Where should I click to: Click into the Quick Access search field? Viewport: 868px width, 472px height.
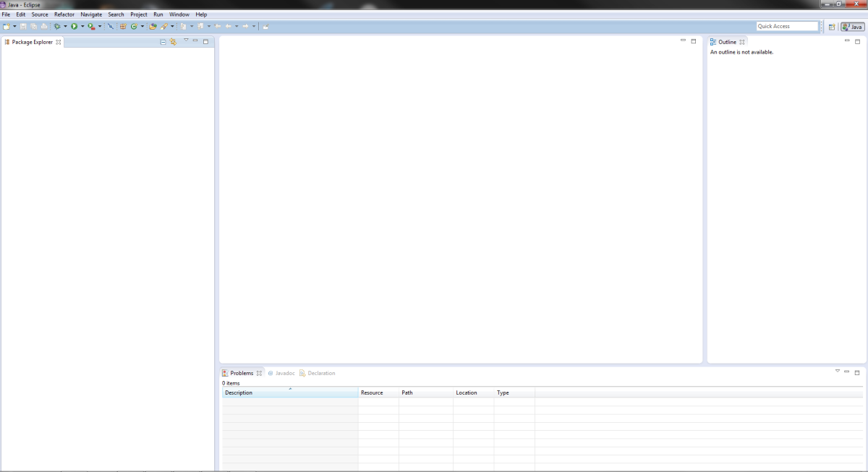point(786,26)
